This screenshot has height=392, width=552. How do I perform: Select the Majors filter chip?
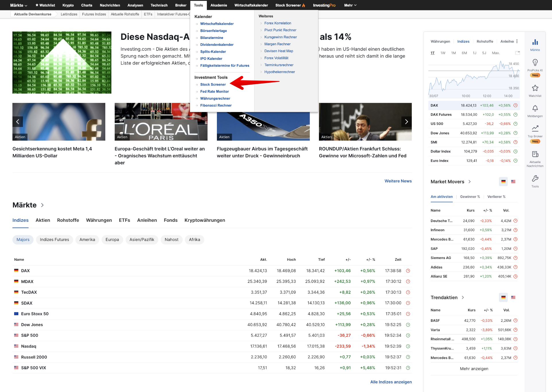23,240
